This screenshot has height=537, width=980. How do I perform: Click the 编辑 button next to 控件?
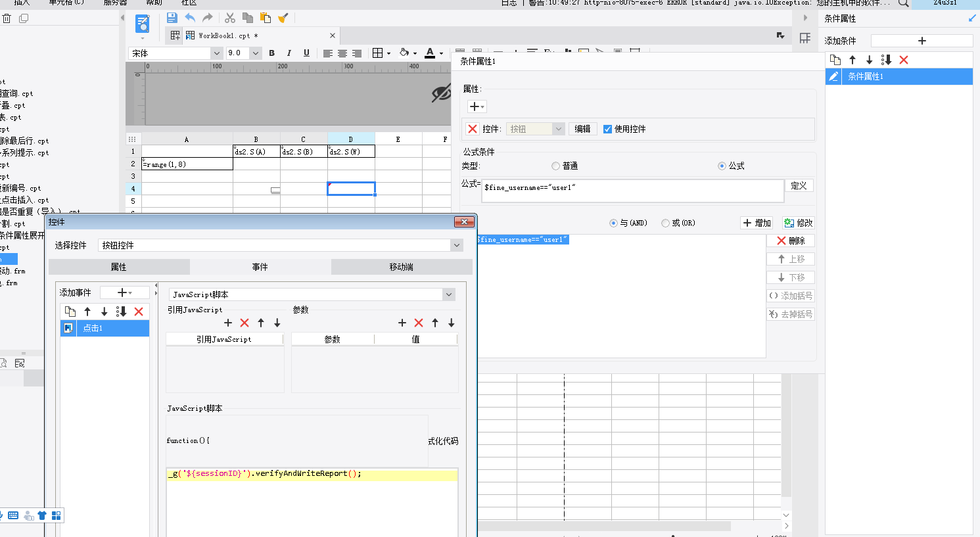[x=582, y=129]
